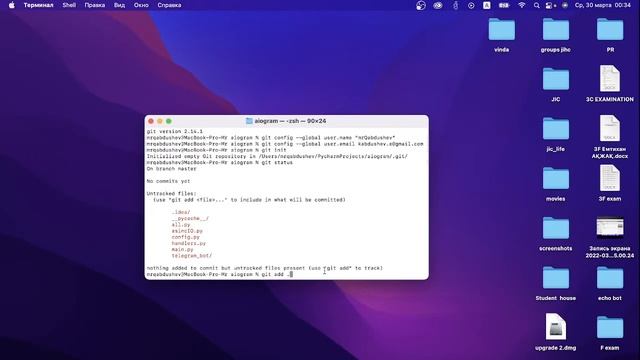Click the play-circle status icon in menu bar
The image size is (640, 360).
[x=471, y=5]
